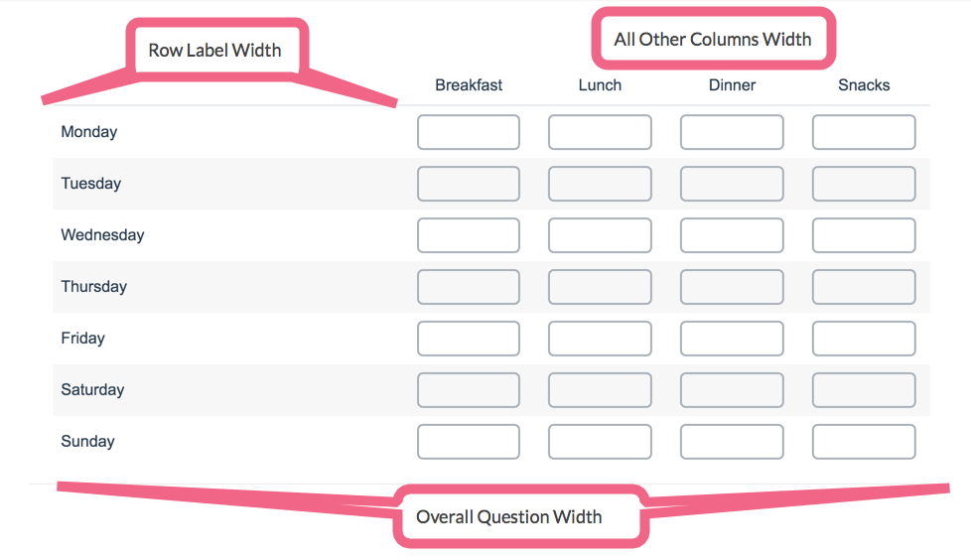This screenshot has width=971, height=560.
Task: Select the Thursday Lunch text box
Action: click(x=600, y=287)
